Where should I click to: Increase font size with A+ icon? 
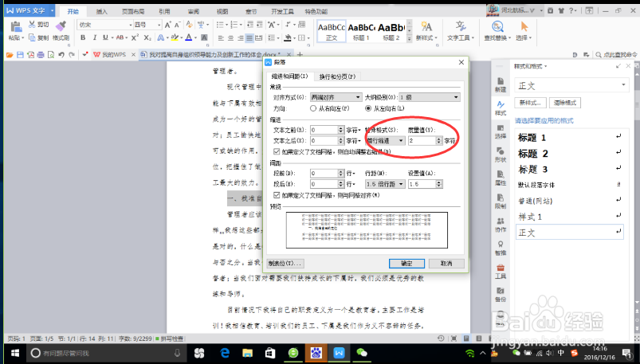[167, 25]
